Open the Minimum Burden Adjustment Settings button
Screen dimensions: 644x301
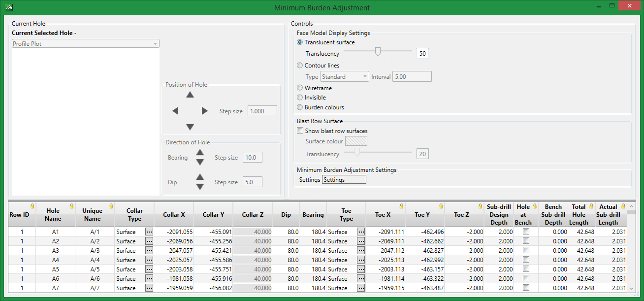(344, 180)
